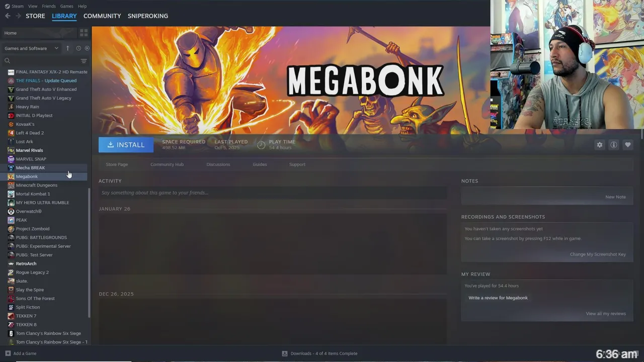Click the Add a Game plus icon
Viewport: 644px width, 362px height.
(8, 353)
